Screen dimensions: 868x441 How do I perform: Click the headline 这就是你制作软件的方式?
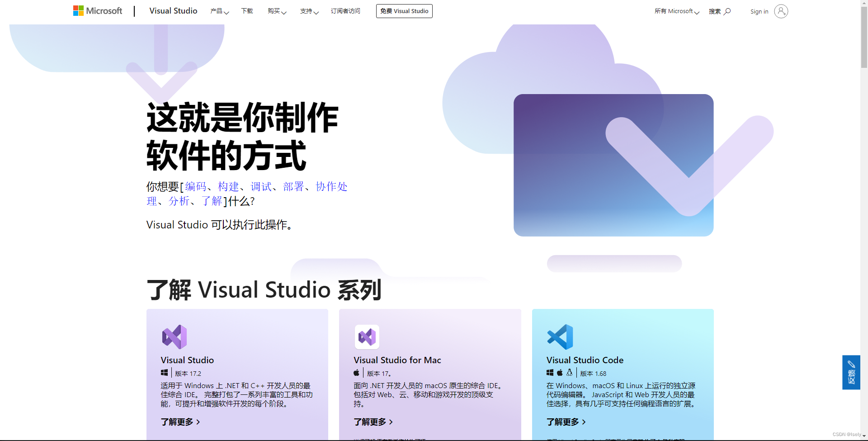coord(242,136)
